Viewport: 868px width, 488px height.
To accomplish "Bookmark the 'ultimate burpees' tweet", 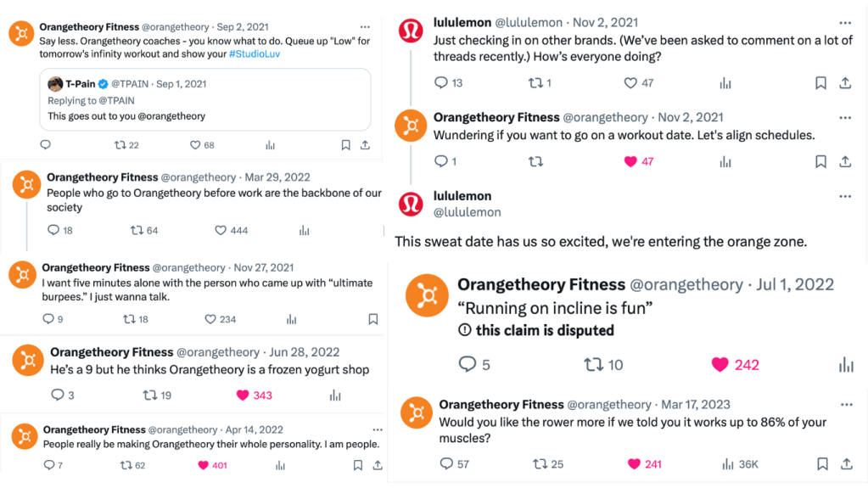I will click(x=372, y=319).
